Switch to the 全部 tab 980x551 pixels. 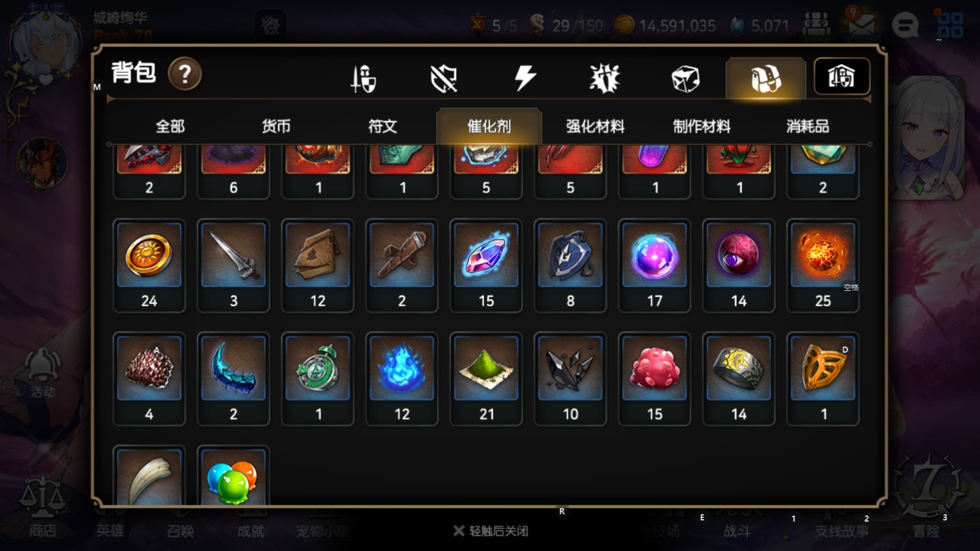point(170,126)
